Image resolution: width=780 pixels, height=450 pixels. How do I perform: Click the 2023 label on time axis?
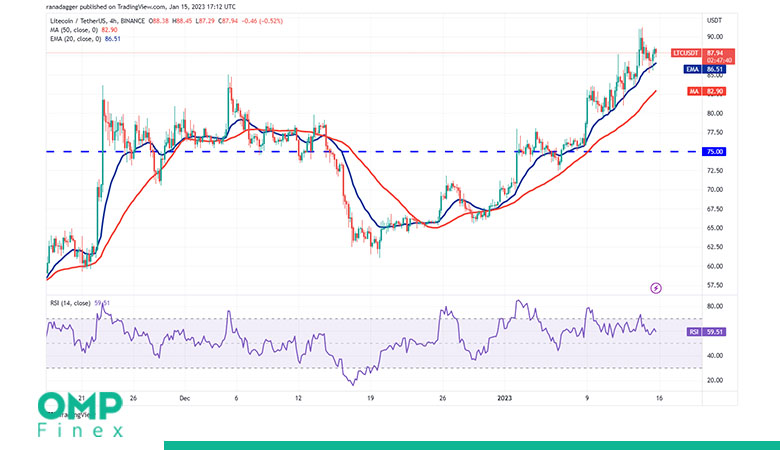click(x=504, y=398)
